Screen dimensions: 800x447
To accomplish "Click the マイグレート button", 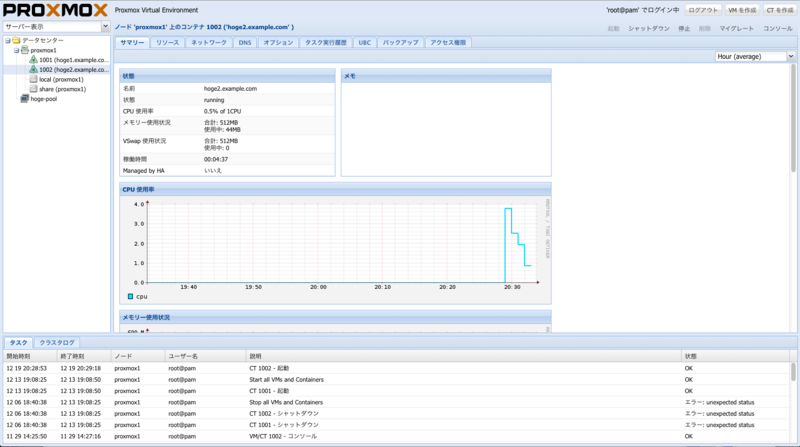I will 736,29.
